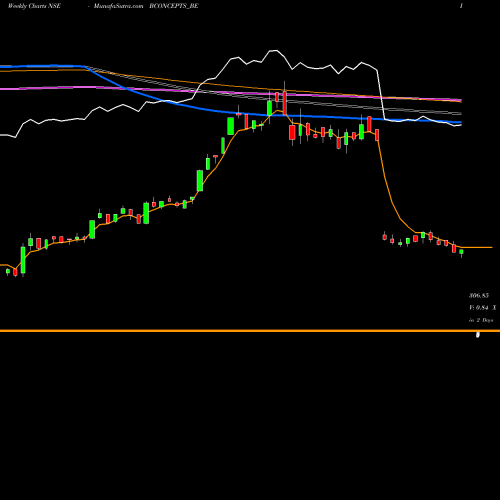Click the 'BCONCEPTS_BE' ticker symbol text

tap(174, 6)
